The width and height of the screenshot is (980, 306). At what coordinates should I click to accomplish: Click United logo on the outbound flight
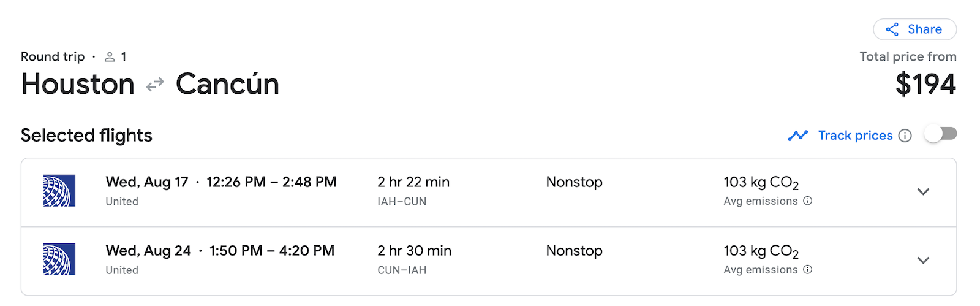[x=59, y=191]
